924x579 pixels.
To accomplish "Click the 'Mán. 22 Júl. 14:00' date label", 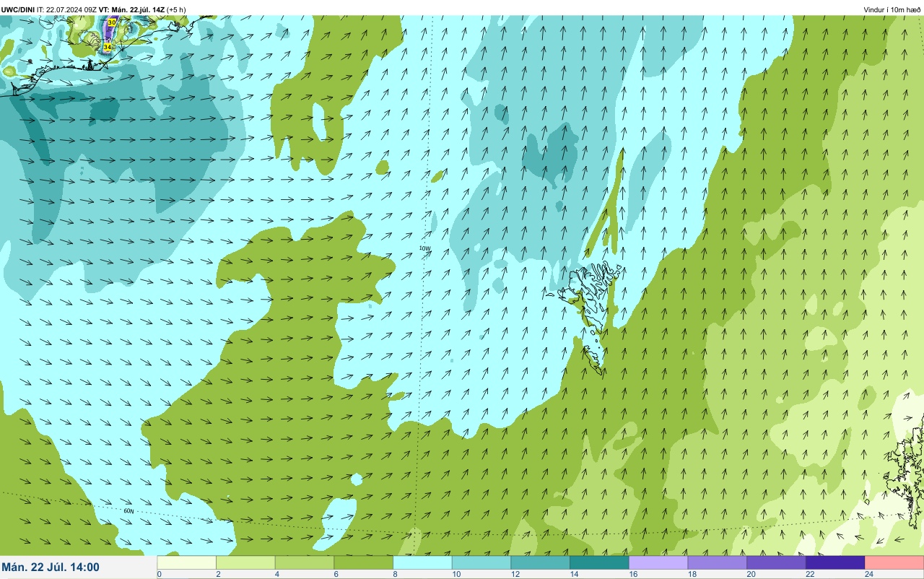I will click(x=51, y=567).
